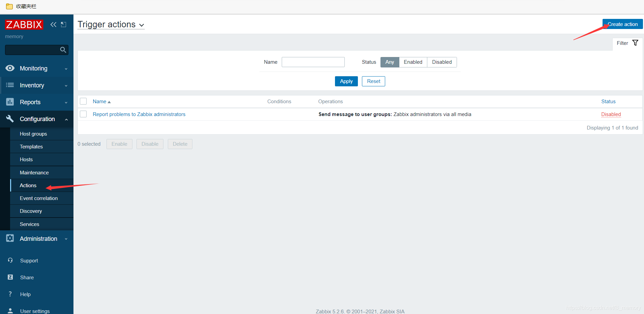This screenshot has height=314, width=644.
Task: Open the Inventory menu
Action: pyautogui.click(x=37, y=85)
